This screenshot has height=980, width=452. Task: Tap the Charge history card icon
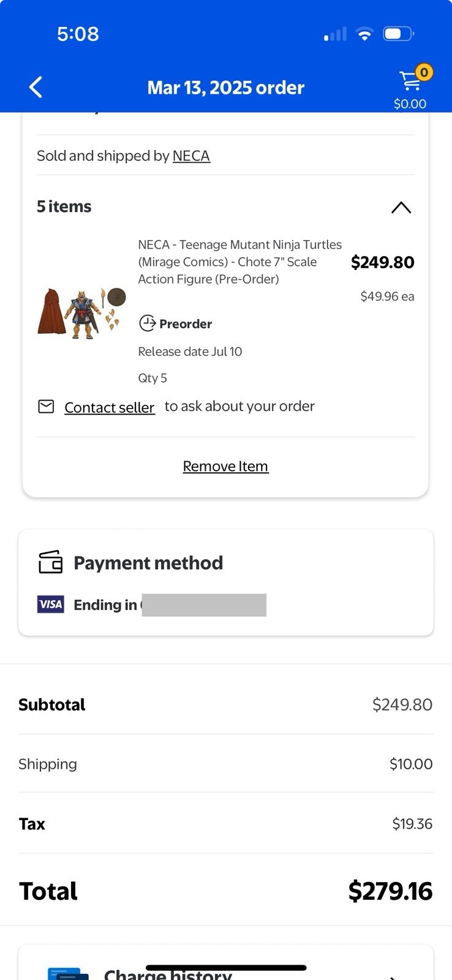[x=67, y=974]
